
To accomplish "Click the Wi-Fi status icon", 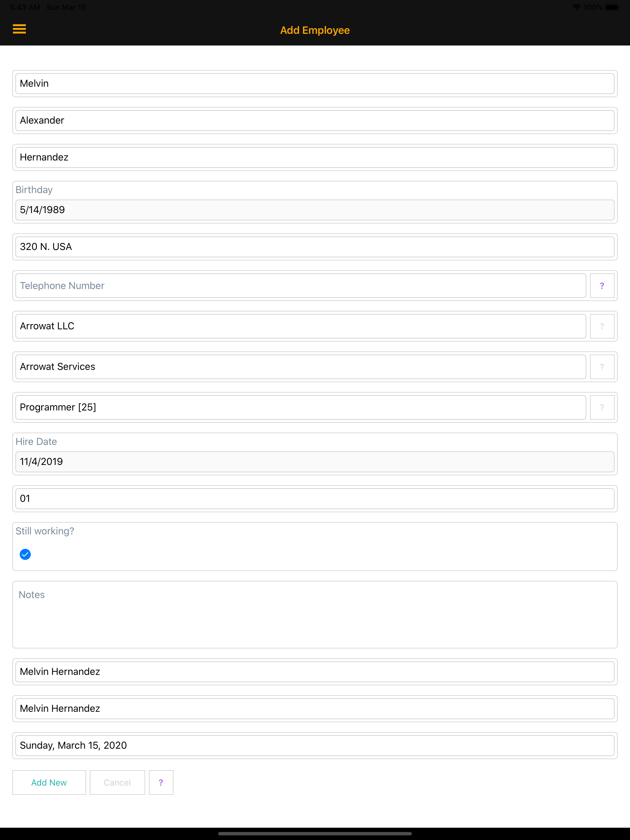I will tap(576, 7).
